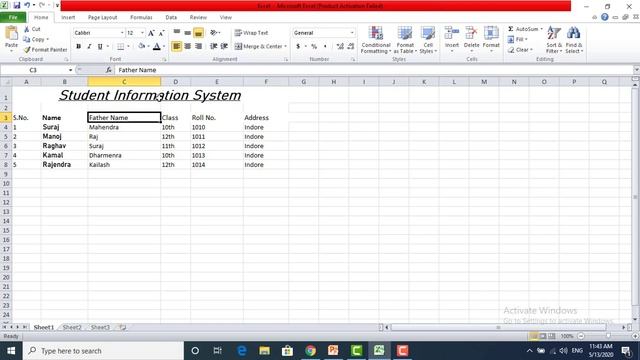The width and height of the screenshot is (640, 360).
Task: Open the Calibri font name dropdown
Action: [122, 33]
